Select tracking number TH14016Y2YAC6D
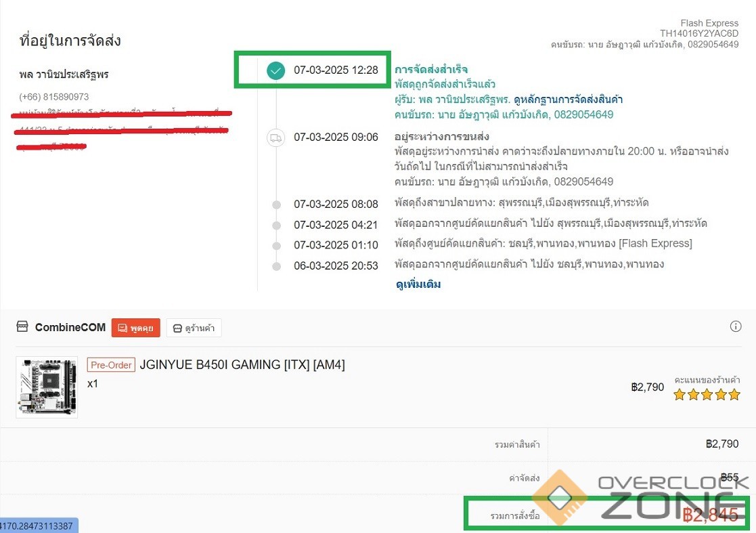The height and width of the screenshot is (533, 756). [699, 33]
